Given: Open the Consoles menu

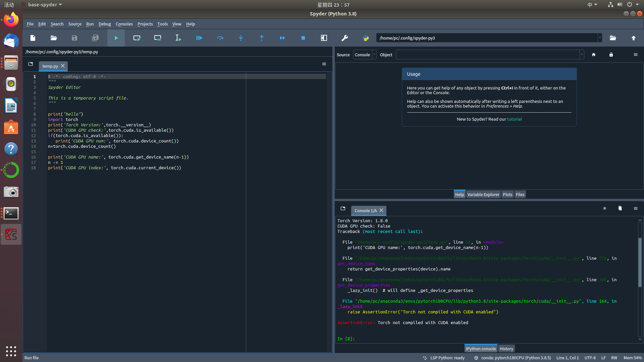Looking at the screenshot, I should coord(124,24).
